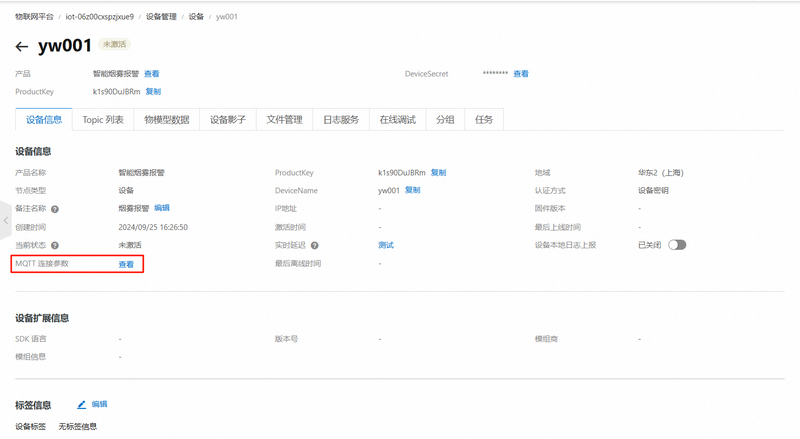The width and height of the screenshot is (800, 439).
Task: View product 智能烟雾报警 details in header
Action: pos(151,74)
